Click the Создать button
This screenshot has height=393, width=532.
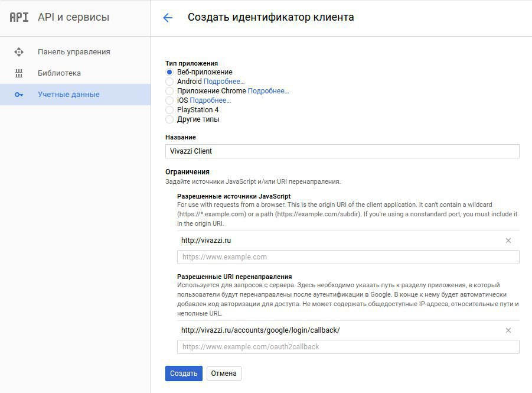click(184, 373)
